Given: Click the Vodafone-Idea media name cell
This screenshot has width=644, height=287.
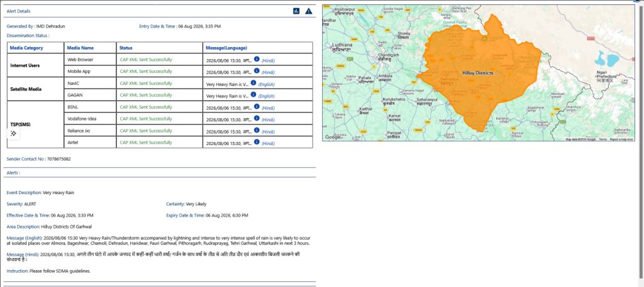Looking at the screenshot, I should point(90,119).
